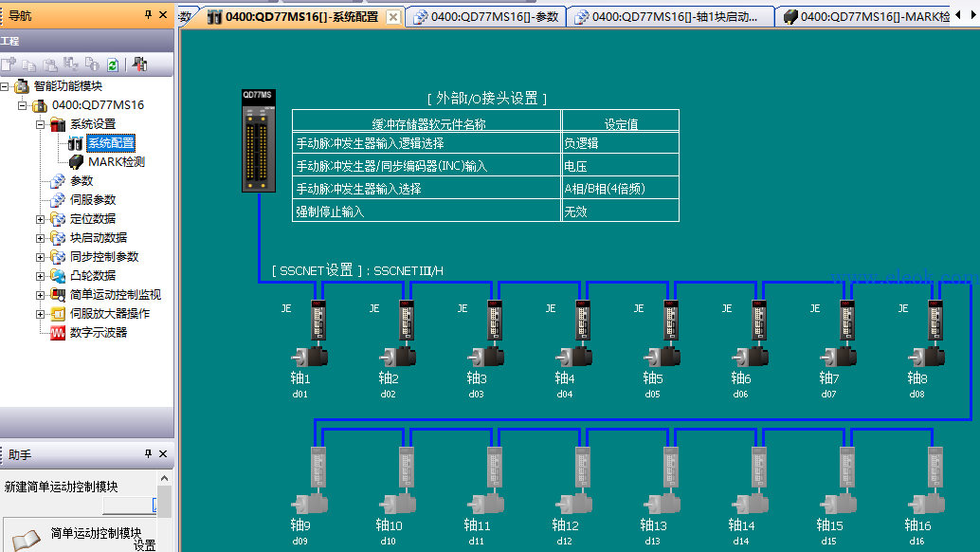Click the paste toolbar icon
Screen dimensions: 980x552
tap(50, 64)
